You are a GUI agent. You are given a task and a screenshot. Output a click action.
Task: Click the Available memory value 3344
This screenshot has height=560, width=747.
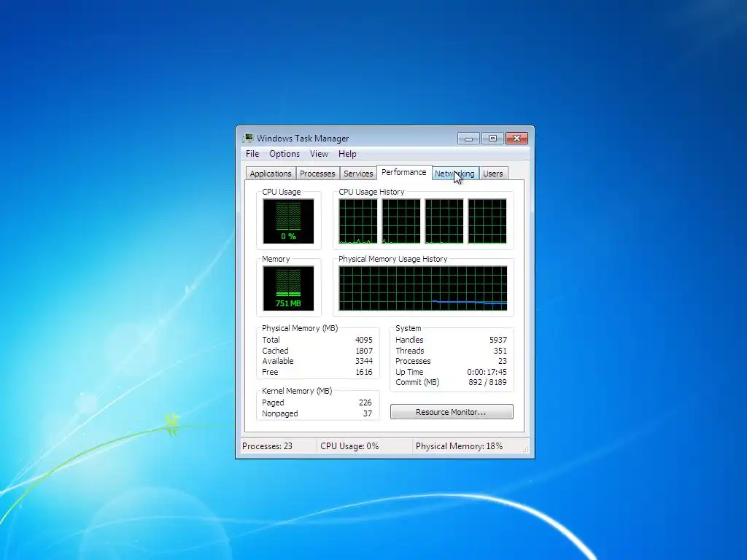tap(364, 362)
